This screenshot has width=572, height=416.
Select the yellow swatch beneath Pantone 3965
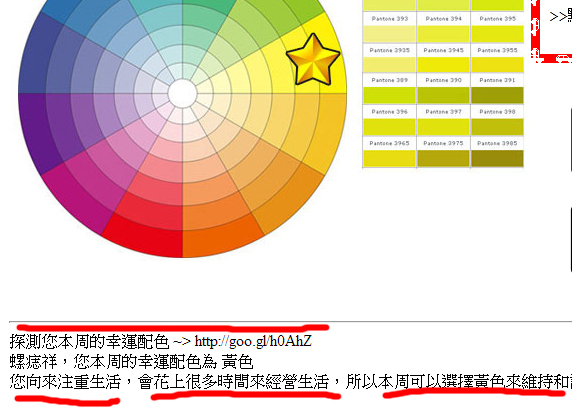(x=390, y=158)
